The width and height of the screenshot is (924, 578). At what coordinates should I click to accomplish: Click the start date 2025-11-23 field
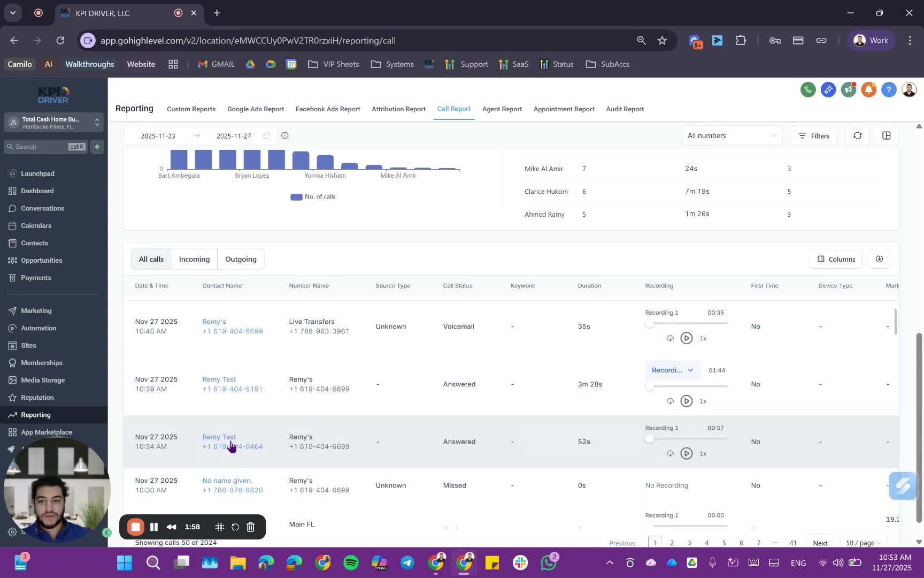(x=158, y=136)
